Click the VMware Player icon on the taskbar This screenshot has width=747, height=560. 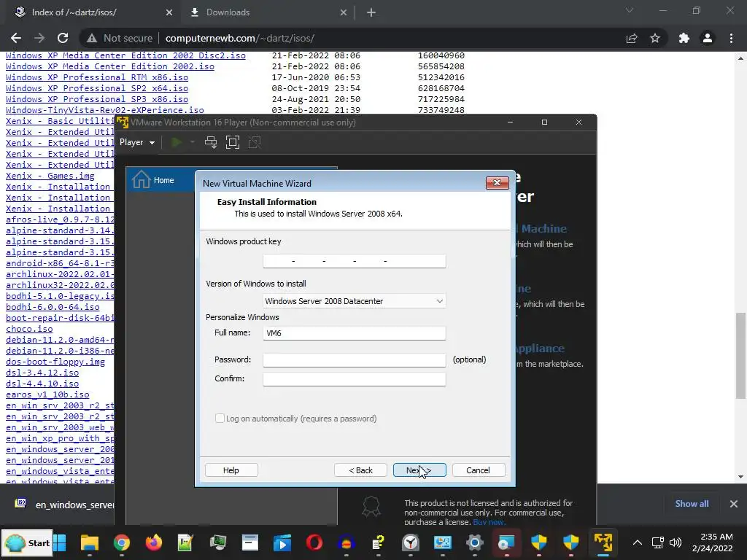(603, 542)
